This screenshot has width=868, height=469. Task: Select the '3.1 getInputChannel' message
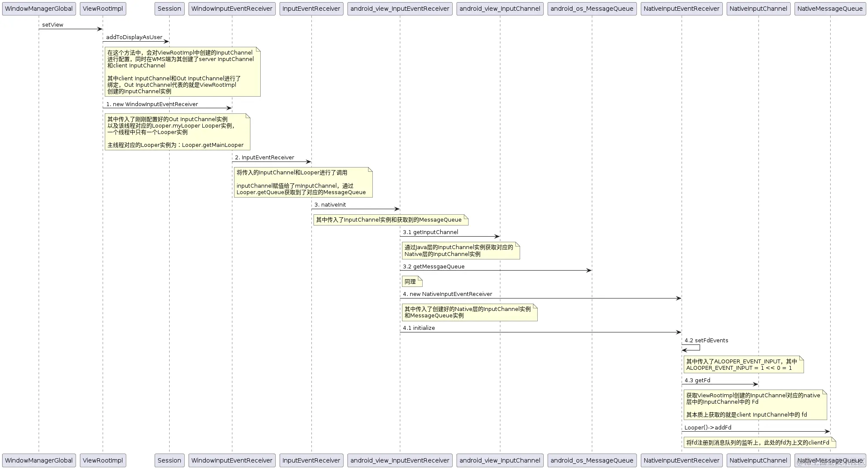point(431,232)
